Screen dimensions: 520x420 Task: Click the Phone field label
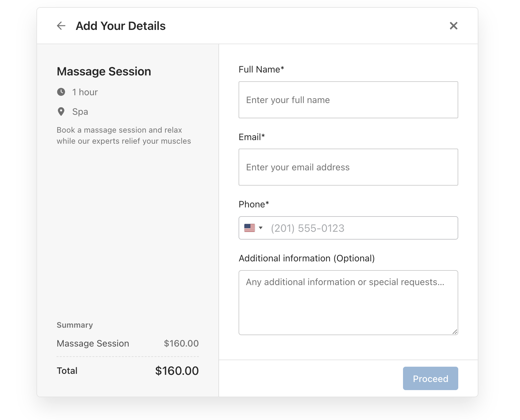click(x=253, y=204)
